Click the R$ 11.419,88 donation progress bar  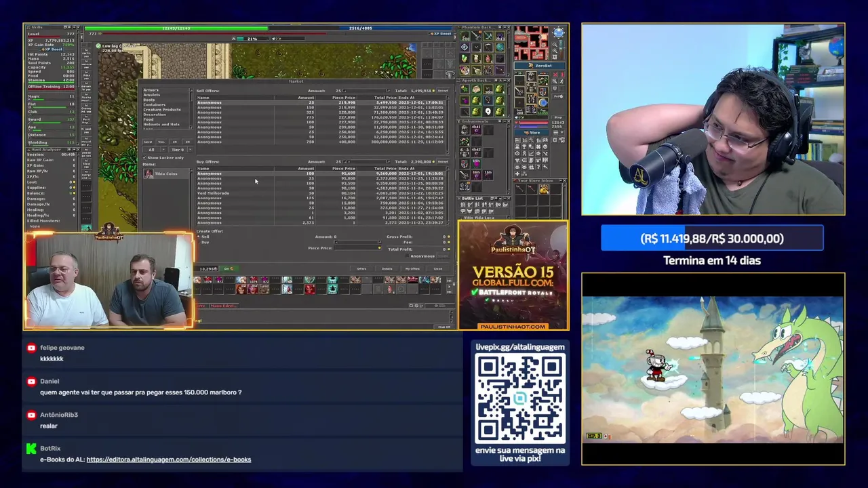712,239
